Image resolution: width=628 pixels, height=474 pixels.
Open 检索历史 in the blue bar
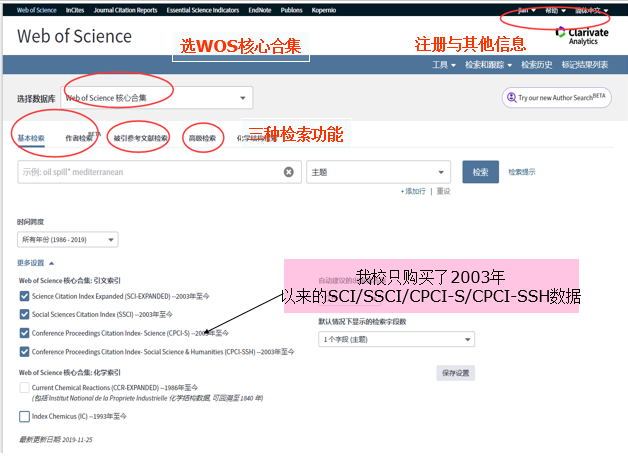[536, 65]
